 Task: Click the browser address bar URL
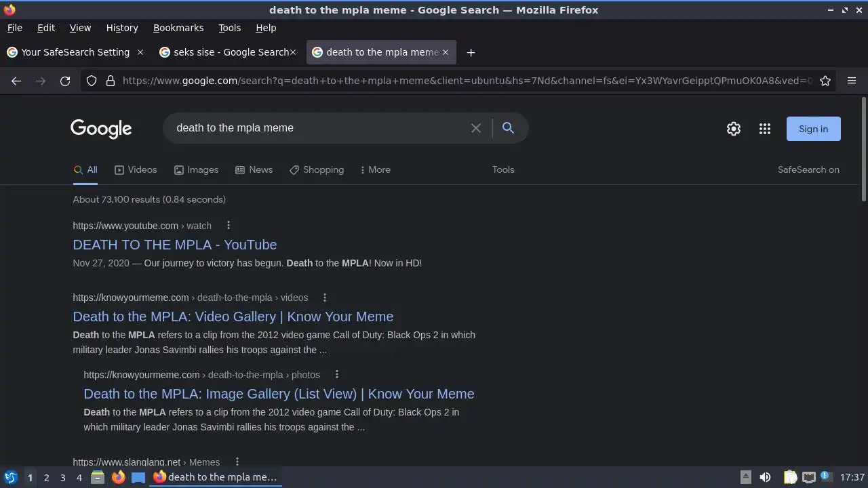[x=467, y=81]
